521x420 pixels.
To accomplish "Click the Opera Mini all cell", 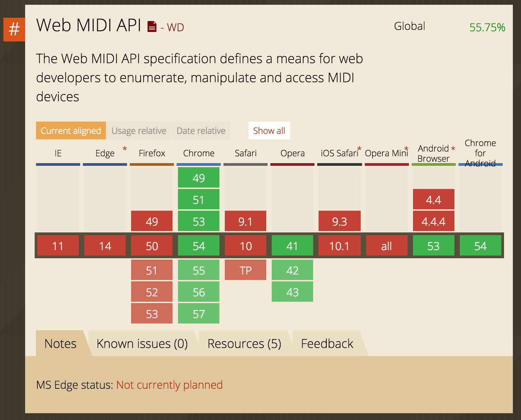I will click(x=387, y=246).
